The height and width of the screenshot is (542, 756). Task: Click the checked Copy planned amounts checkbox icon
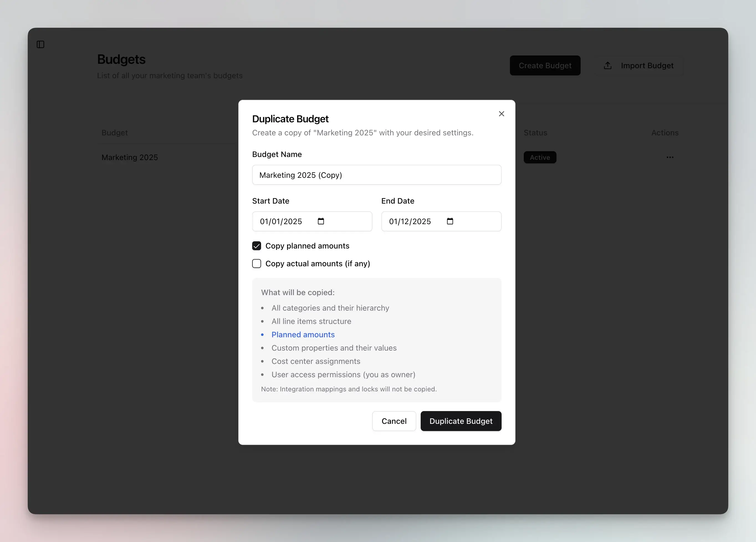(x=256, y=246)
